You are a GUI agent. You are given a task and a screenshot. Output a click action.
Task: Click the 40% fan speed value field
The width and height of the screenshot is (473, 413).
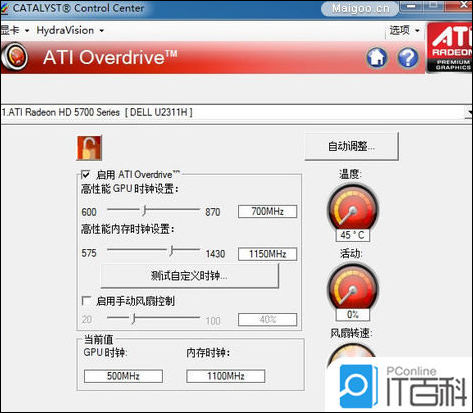point(267,320)
